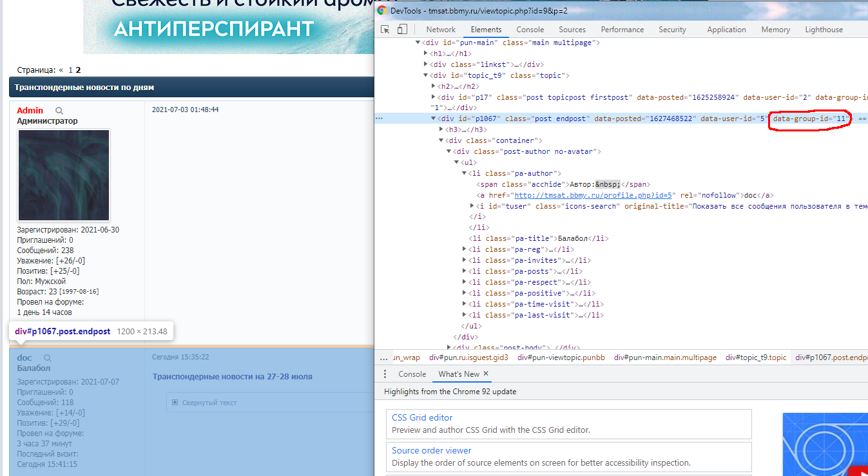Expand the i id tuser node
Viewport: 868px width, 476px height.
[472, 206]
